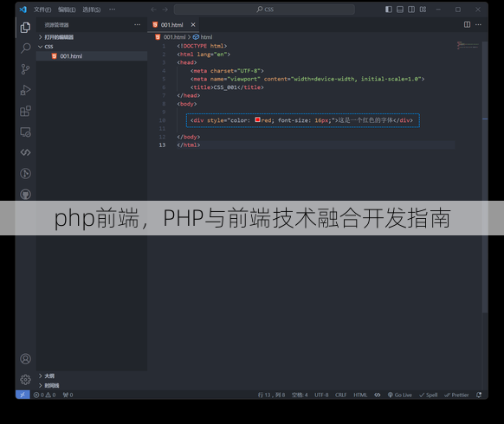Click Spell in status bar
Viewport: 504px width, 424px height.
(x=428, y=395)
